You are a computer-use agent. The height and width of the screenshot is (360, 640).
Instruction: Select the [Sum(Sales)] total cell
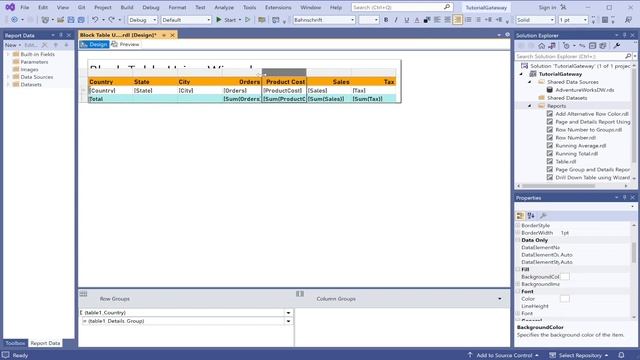329,99
